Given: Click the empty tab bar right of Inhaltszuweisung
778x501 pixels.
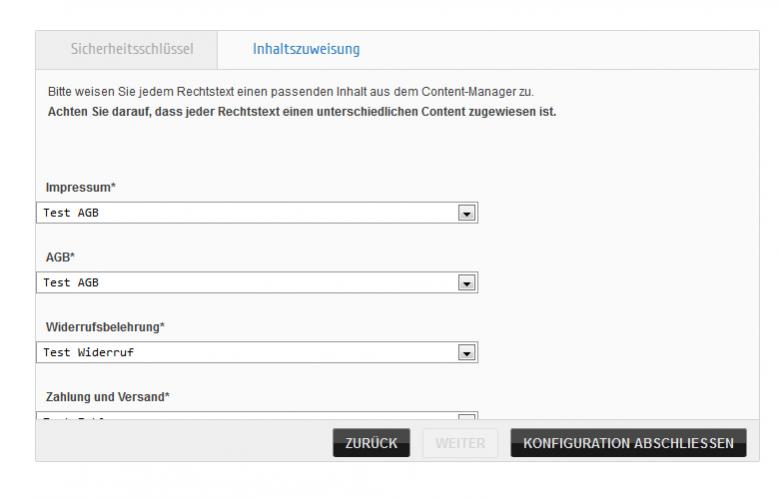Looking at the screenshot, I should click(x=570, y=48).
